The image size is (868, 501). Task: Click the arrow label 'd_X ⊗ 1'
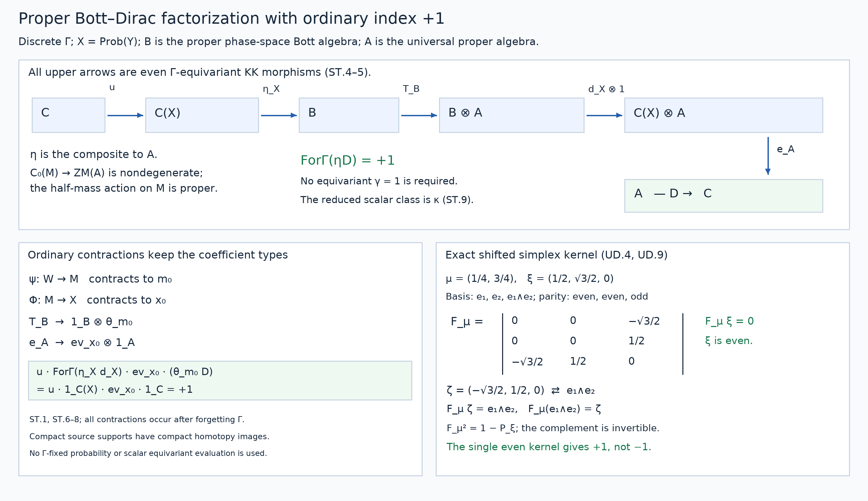tap(606, 89)
